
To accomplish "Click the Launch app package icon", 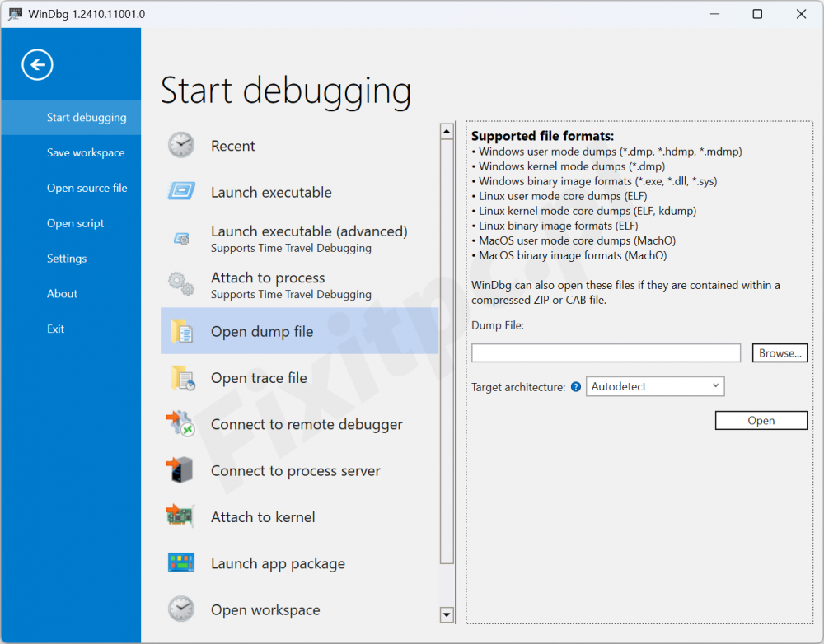I will 181,563.
